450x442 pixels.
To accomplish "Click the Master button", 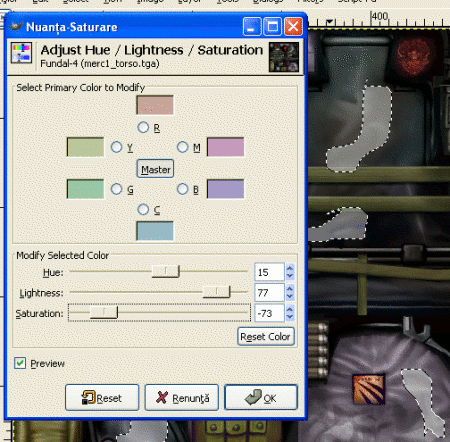I will [155, 169].
